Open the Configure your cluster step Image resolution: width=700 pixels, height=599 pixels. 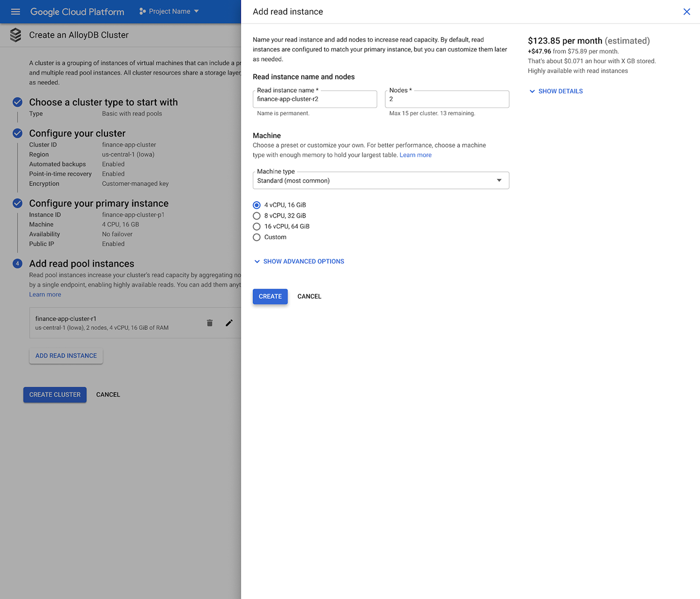(x=77, y=133)
